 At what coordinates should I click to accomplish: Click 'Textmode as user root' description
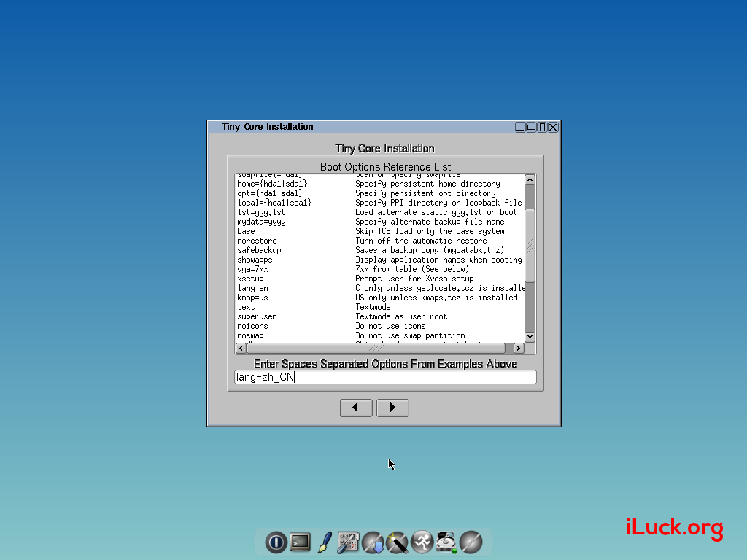click(401, 317)
